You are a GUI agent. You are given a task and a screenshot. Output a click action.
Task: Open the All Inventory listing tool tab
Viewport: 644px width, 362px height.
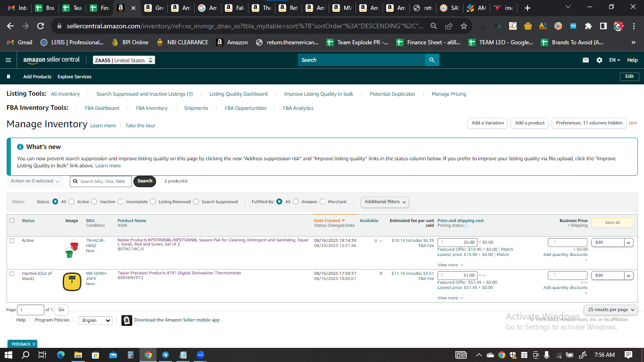point(66,94)
